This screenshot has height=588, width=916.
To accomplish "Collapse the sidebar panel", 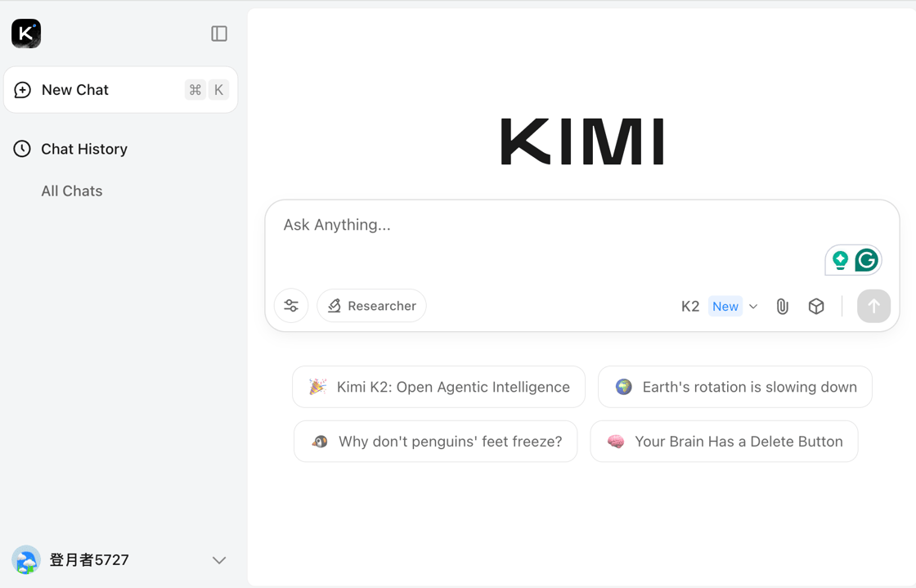I will tap(219, 34).
